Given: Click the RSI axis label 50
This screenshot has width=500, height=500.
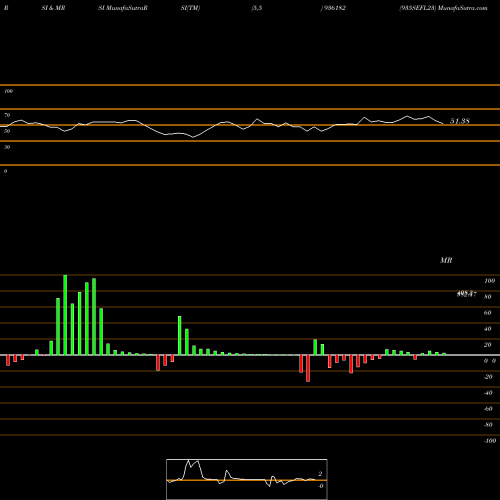Looking at the screenshot, I should click(7, 131).
